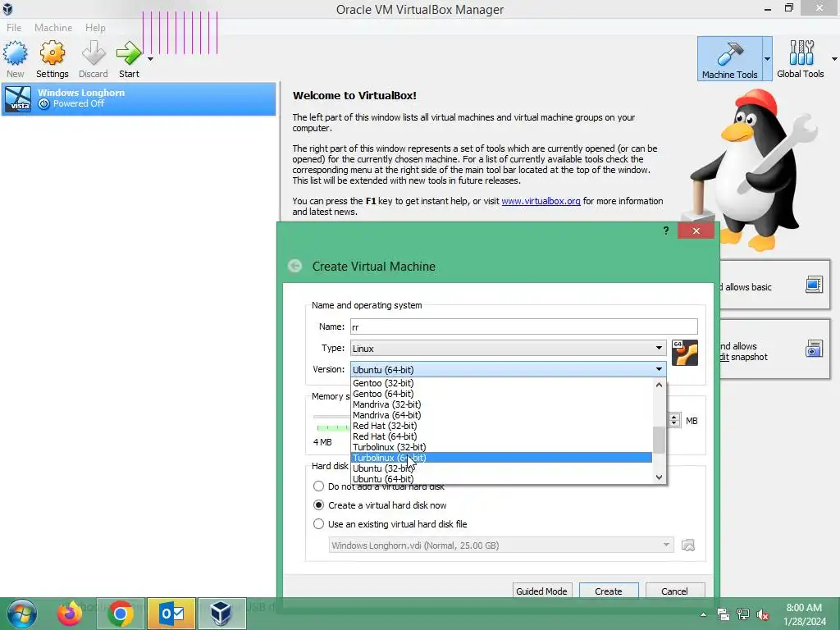The height and width of the screenshot is (630, 840).
Task: Click the Action Center flag tray icon
Action: (x=724, y=614)
